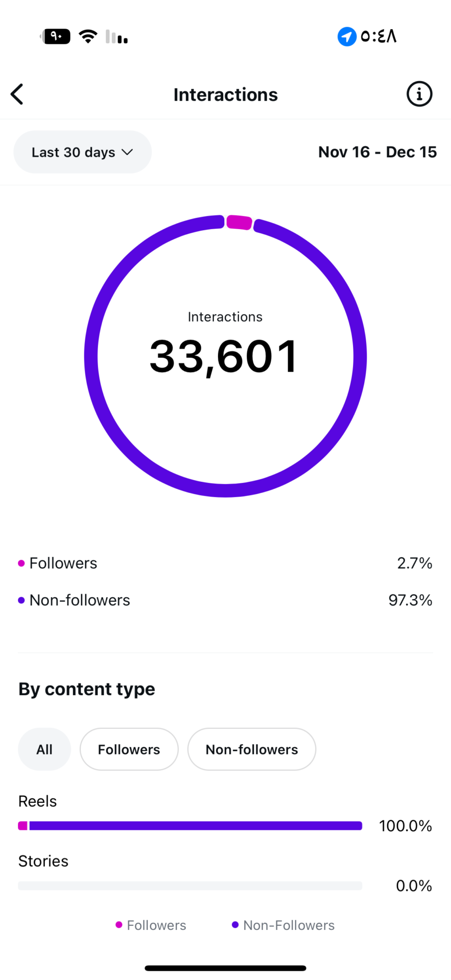Tap the chevron beside Last 30 days

point(127,152)
